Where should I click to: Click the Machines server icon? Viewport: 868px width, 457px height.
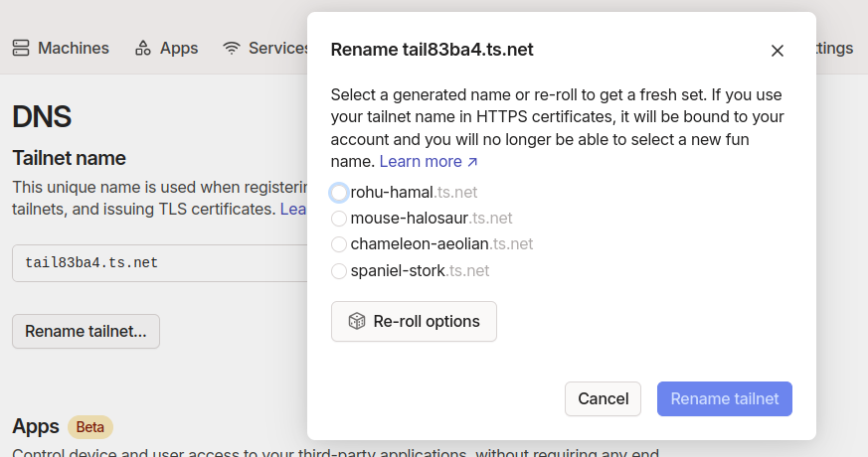coord(21,48)
